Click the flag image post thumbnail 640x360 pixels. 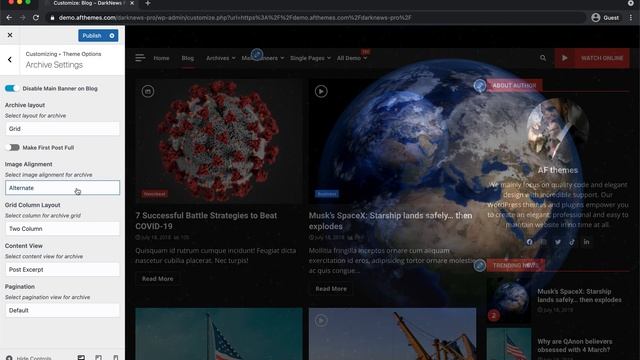pos(219,334)
